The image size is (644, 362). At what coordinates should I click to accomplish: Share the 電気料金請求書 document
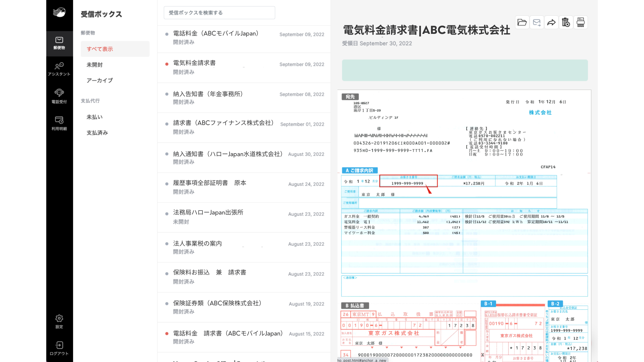(x=551, y=22)
